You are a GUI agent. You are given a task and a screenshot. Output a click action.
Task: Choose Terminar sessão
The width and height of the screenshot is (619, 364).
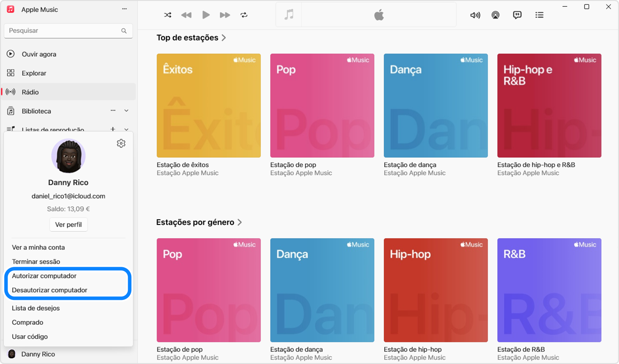coord(36,262)
